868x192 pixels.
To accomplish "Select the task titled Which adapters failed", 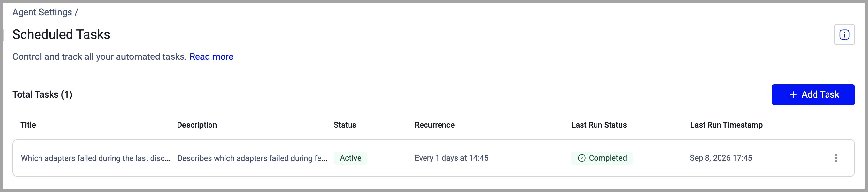I will (96, 158).
